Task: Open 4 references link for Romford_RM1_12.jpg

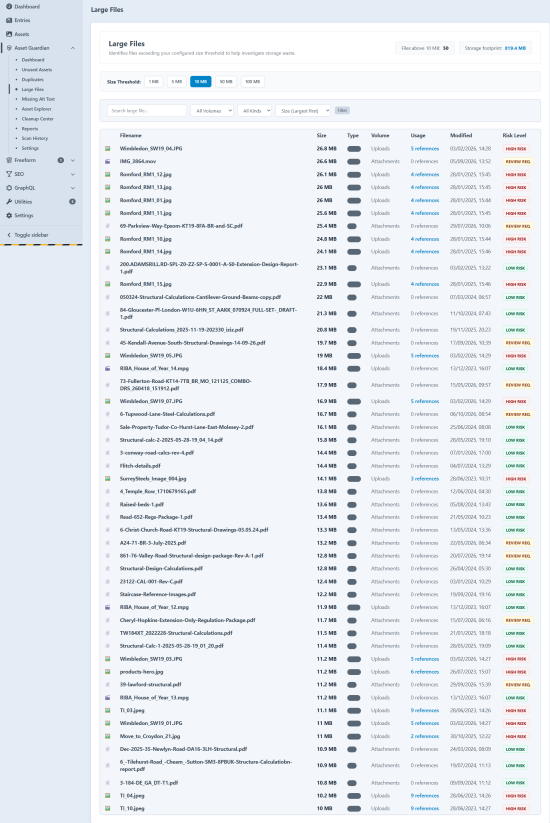Action: [x=425, y=174]
